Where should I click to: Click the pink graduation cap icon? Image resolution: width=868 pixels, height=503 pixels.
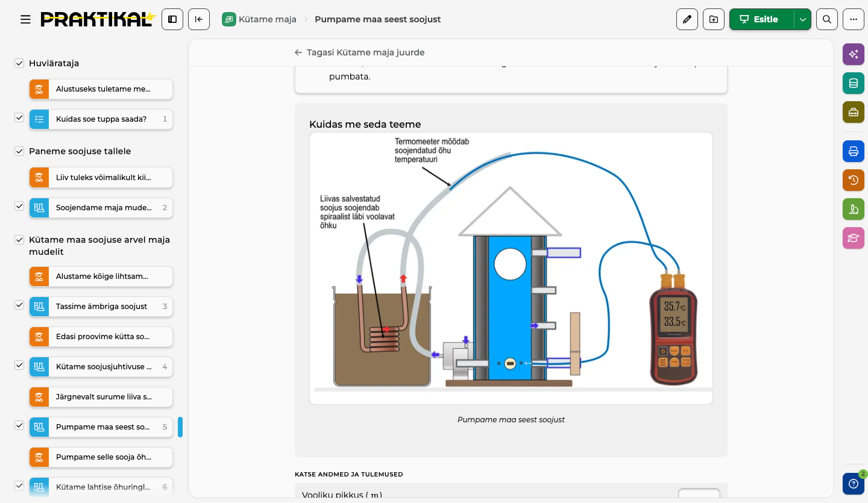(854, 238)
